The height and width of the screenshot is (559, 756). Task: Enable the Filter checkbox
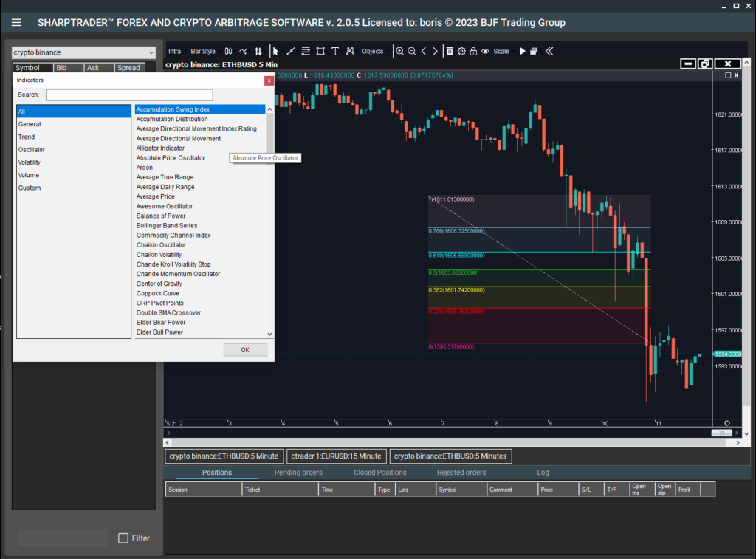tap(123, 538)
